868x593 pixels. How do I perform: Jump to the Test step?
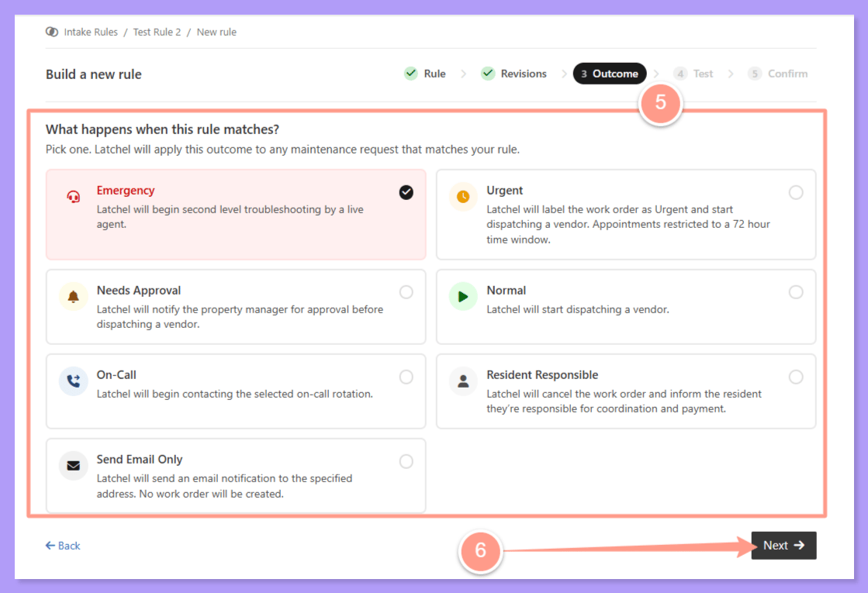pyautogui.click(x=693, y=74)
